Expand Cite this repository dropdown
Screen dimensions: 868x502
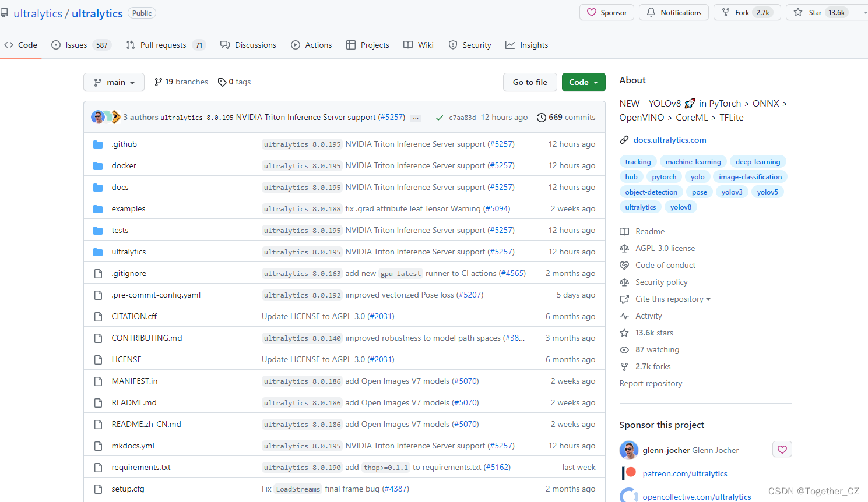(673, 299)
